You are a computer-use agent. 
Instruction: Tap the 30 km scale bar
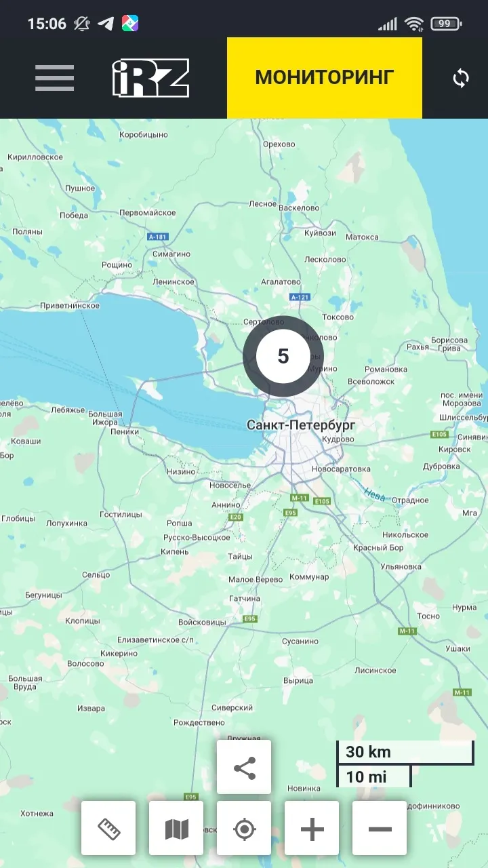(405, 752)
